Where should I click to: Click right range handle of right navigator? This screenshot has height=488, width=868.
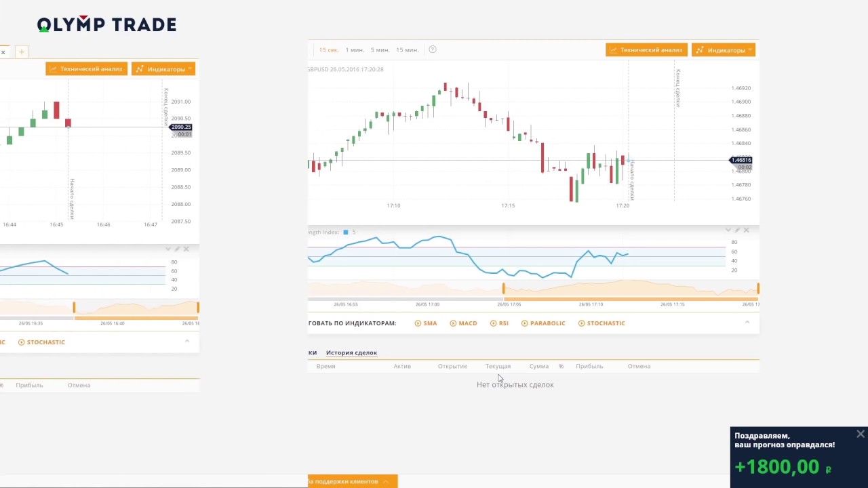757,289
